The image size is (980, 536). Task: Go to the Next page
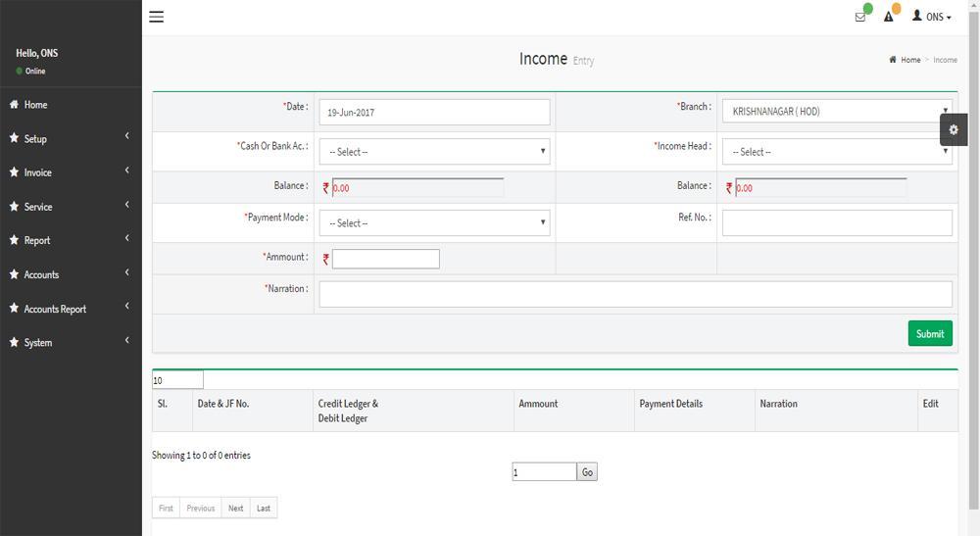coord(235,508)
